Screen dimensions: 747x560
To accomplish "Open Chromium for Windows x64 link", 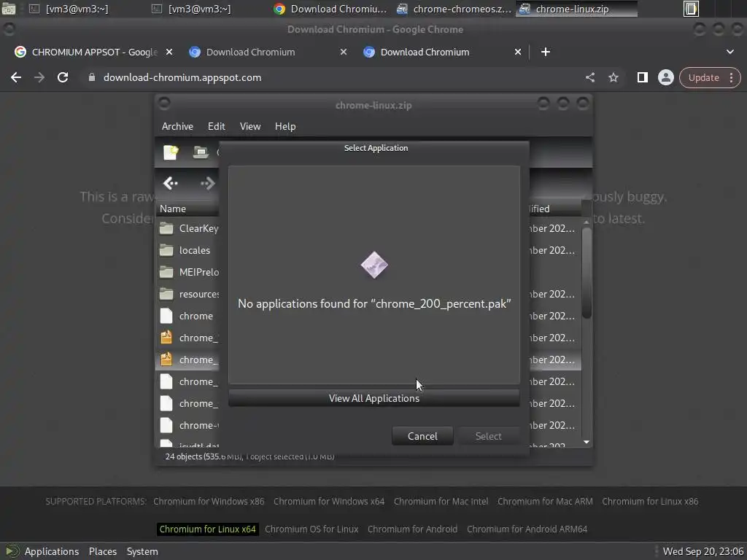I will 329,502.
